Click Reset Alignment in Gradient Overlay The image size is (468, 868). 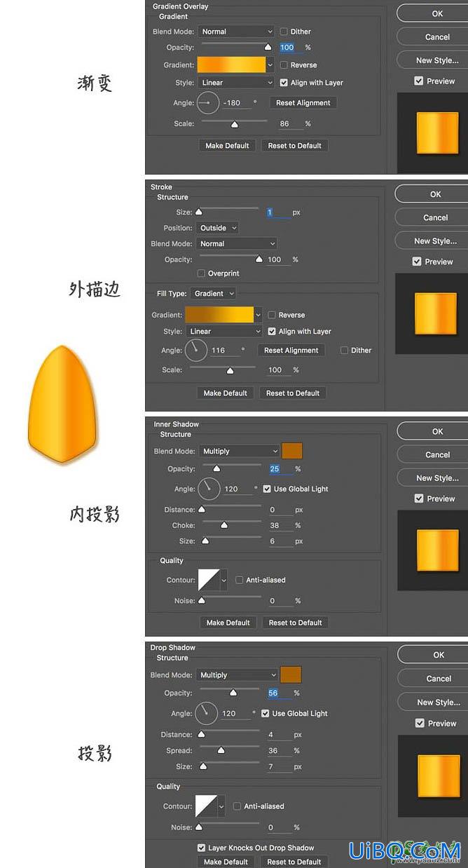303,103
